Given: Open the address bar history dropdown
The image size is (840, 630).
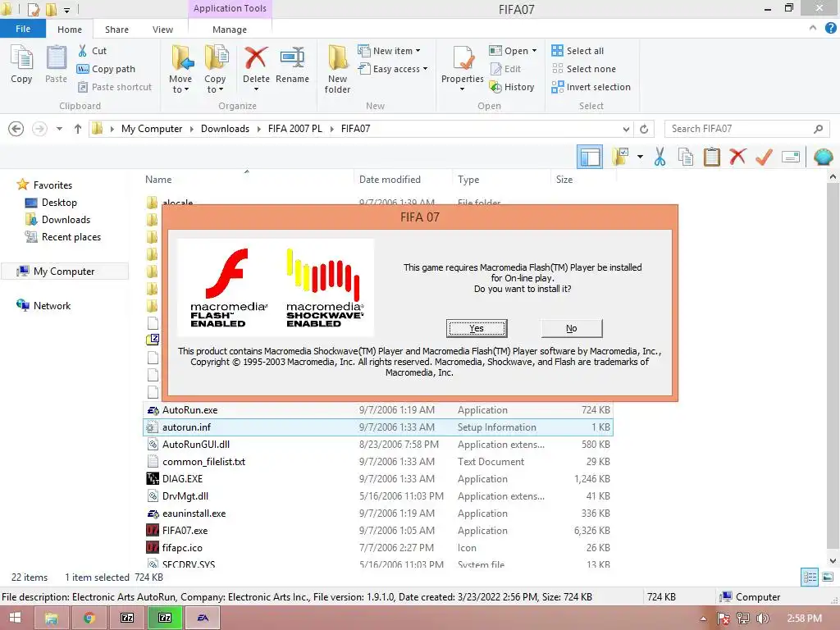Looking at the screenshot, I should (626, 129).
